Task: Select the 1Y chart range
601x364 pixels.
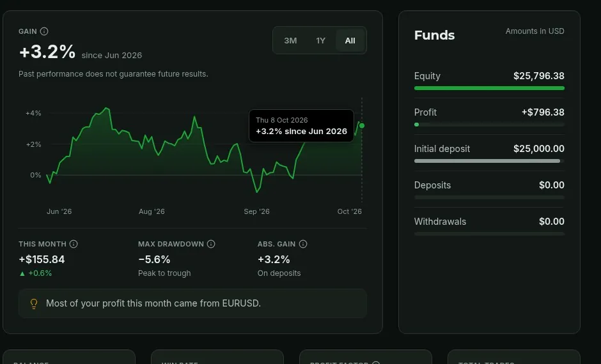Action: pos(320,41)
